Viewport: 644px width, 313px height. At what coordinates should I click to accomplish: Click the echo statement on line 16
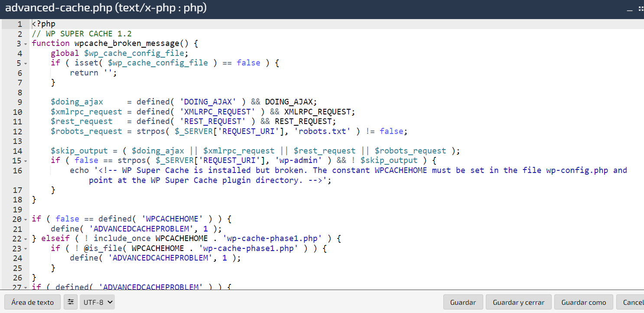tap(79, 170)
